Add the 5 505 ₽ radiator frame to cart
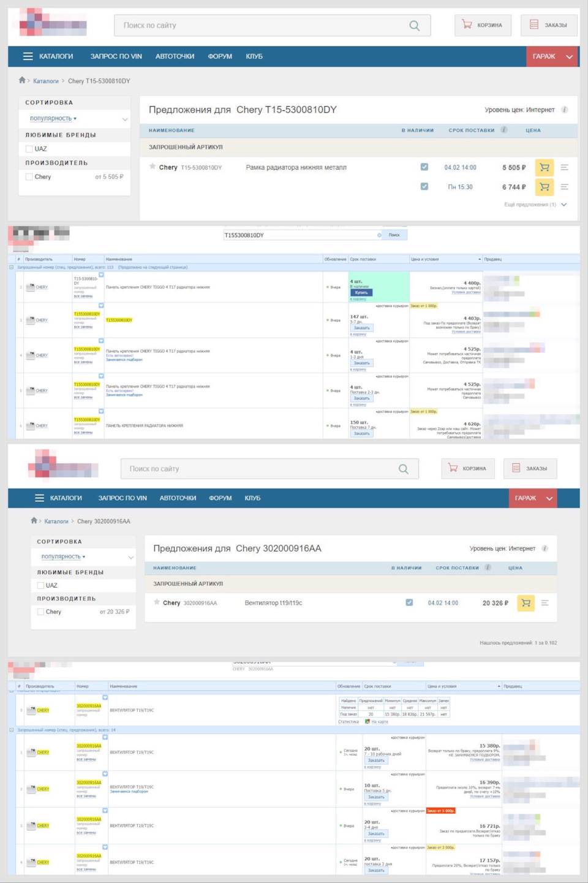The height and width of the screenshot is (883, 588). [544, 167]
